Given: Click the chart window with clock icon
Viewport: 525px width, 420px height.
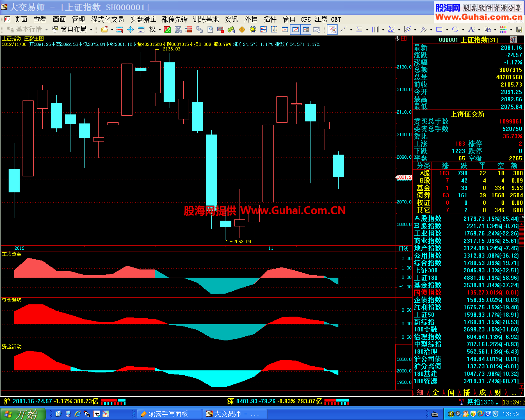Looking at the screenshot, I should tap(317, 30).
